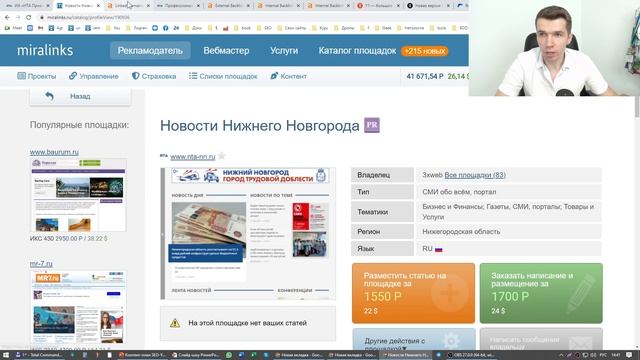Open the book bookmarks folder
Screen dimensions: 640x360
coord(242,28)
